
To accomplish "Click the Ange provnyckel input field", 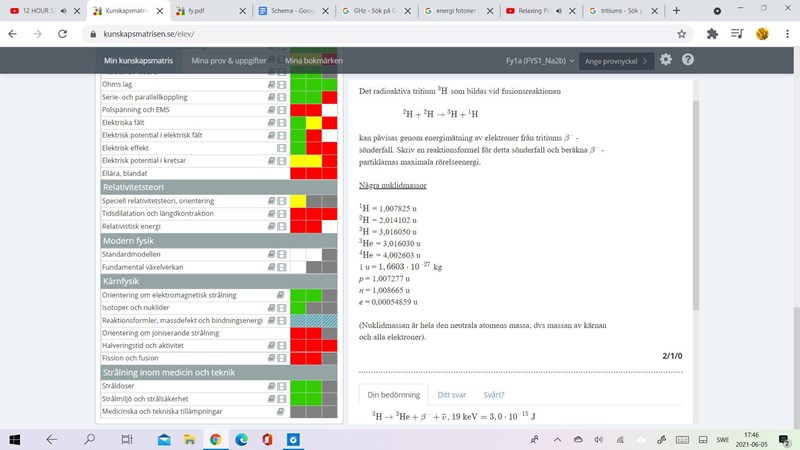I will (x=613, y=61).
